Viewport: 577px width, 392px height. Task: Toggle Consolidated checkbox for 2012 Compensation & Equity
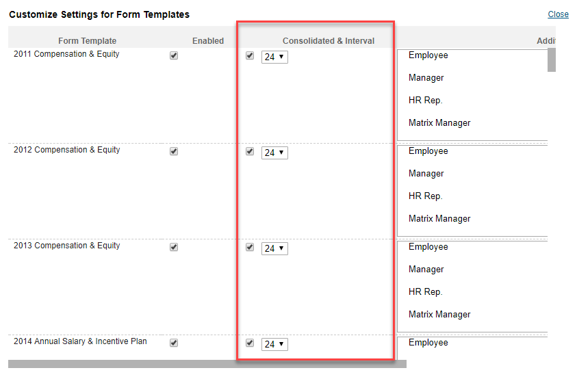coord(250,151)
